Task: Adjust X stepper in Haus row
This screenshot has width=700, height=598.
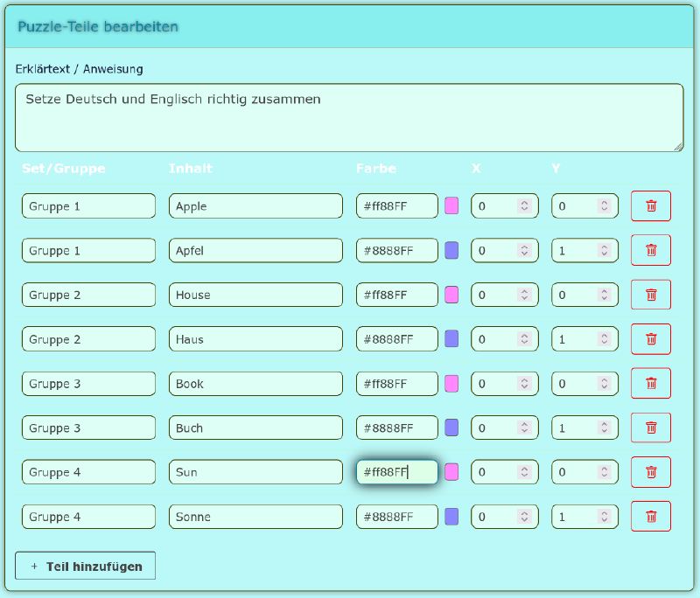Action: click(524, 339)
